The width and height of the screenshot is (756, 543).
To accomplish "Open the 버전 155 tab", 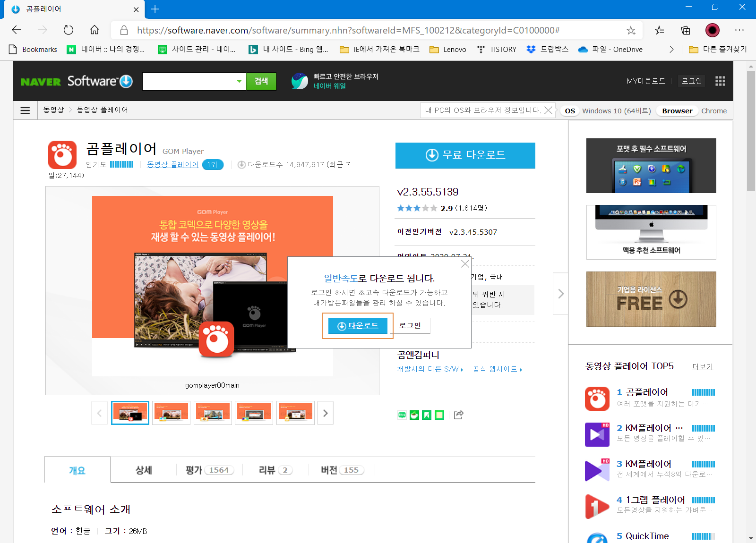I will (342, 470).
